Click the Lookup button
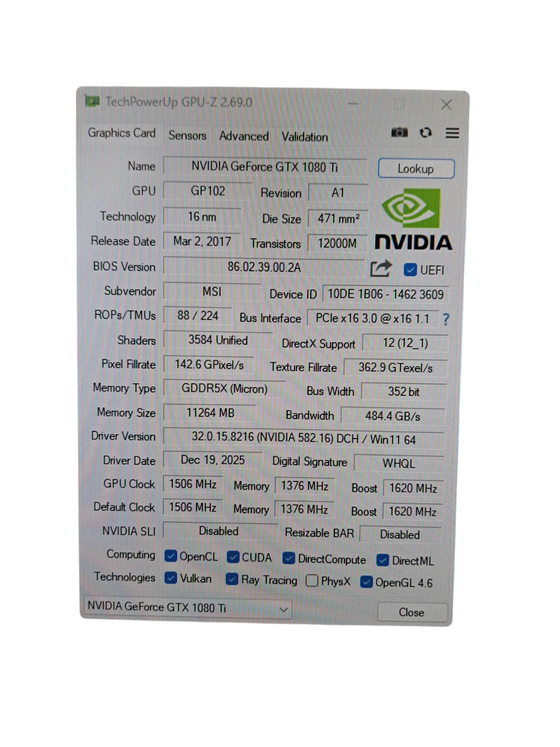Image resolution: width=560 pixels, height=747 pixels. (416, 169)
